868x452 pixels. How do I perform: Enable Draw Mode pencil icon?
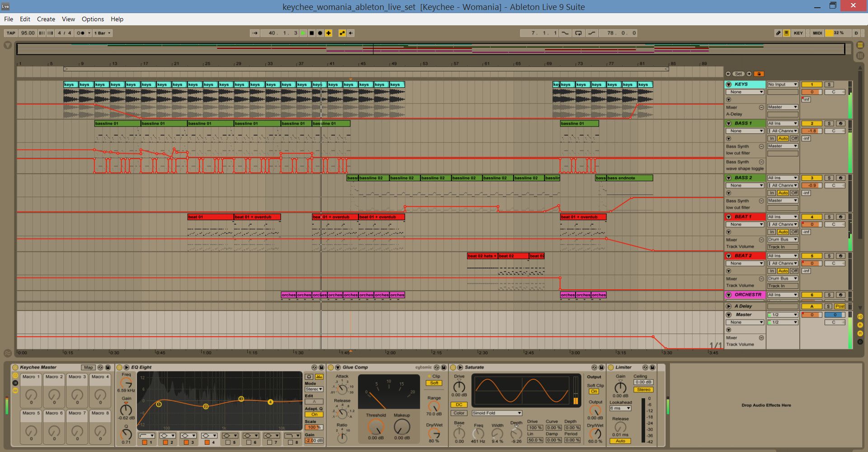pos(778,33)
